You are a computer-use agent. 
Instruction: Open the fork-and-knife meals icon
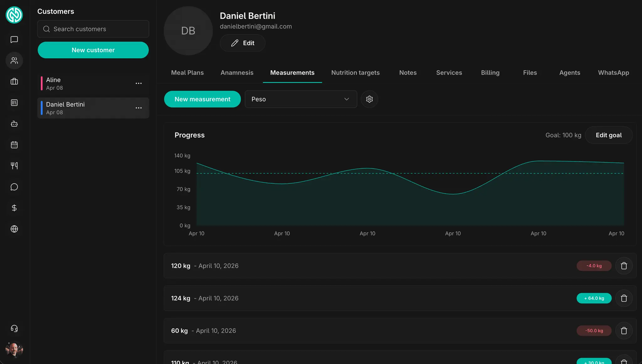[14, 166]
